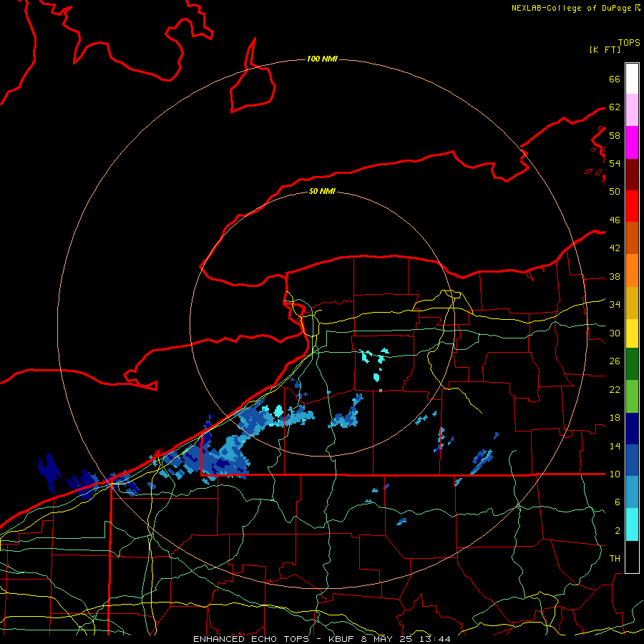Select the gold swatch between 34 and 38
This screenshot has height=644, width=644.
(632, 303)
